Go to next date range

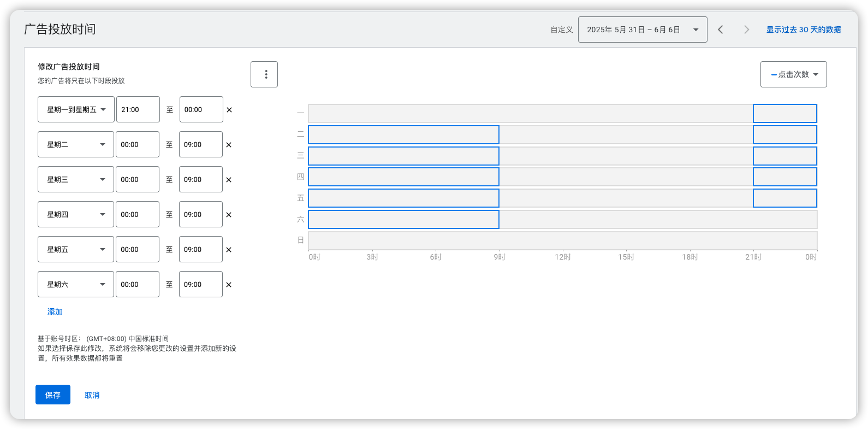[746, 30]
